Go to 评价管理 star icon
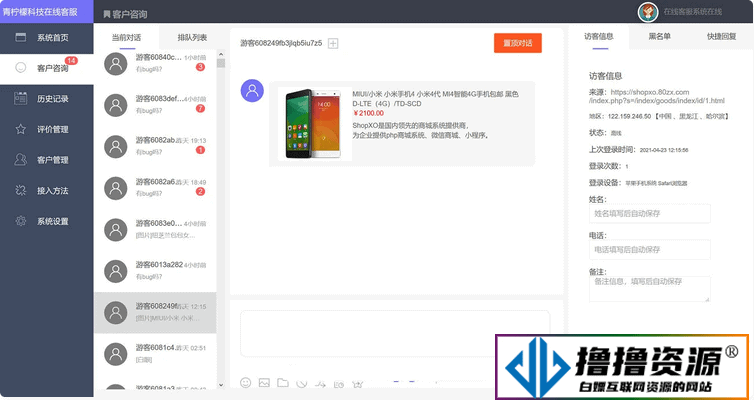 coord(21,129)
